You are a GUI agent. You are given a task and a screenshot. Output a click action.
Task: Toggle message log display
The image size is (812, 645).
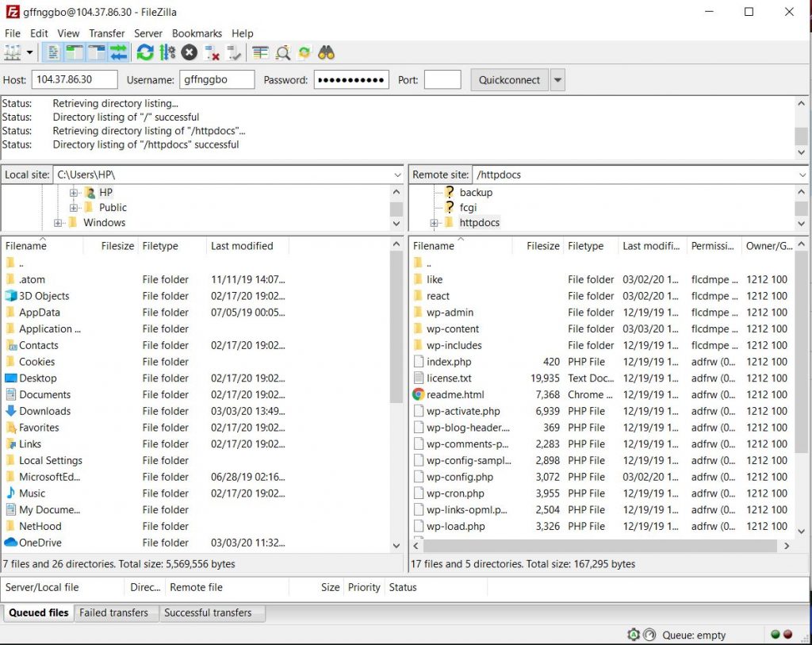[53, 53]
